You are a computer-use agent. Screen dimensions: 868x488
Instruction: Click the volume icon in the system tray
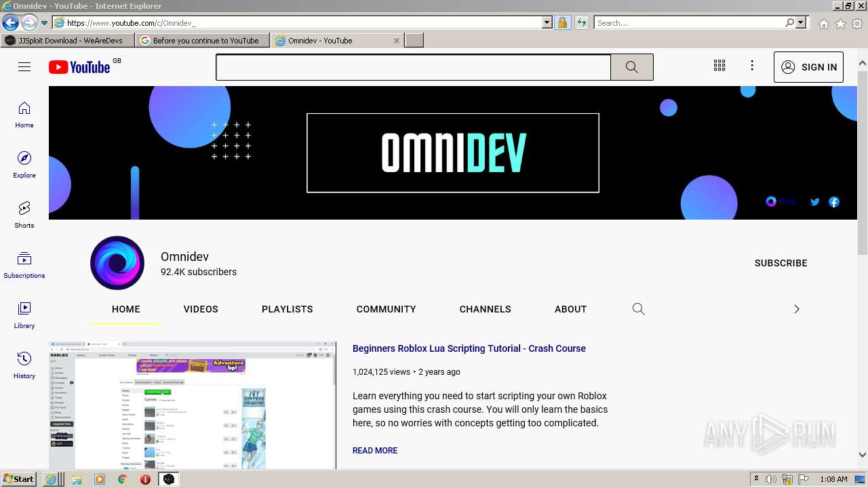(x=772, y=479)
